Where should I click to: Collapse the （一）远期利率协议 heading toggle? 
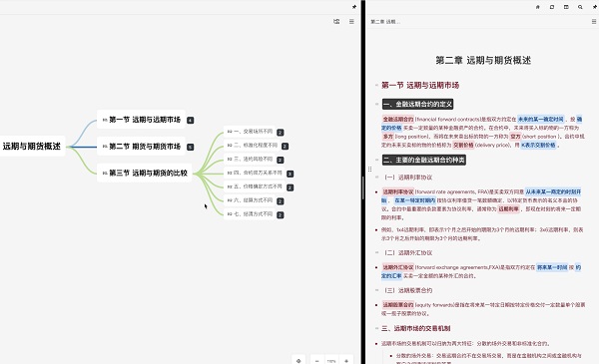click(x=376, y=178)
